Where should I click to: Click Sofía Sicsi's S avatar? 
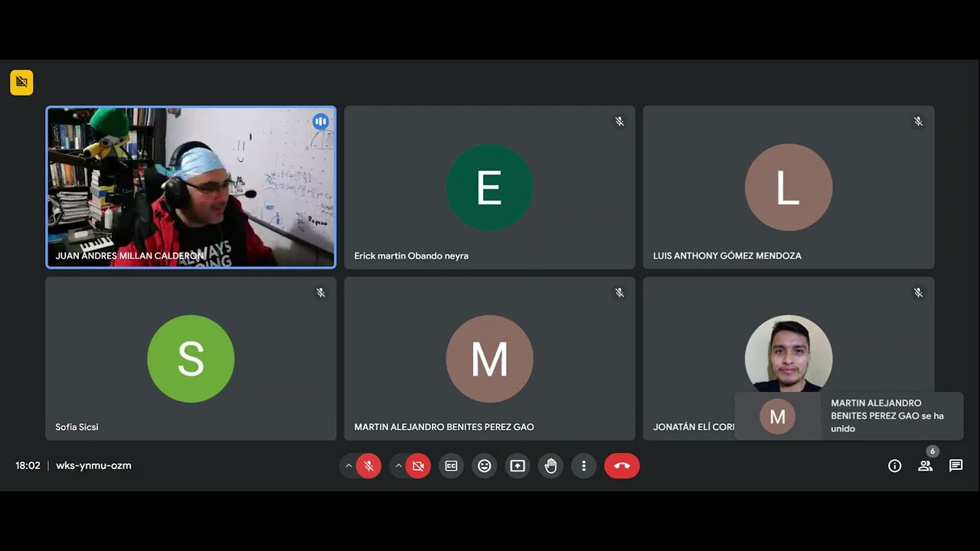pos(191,359)
